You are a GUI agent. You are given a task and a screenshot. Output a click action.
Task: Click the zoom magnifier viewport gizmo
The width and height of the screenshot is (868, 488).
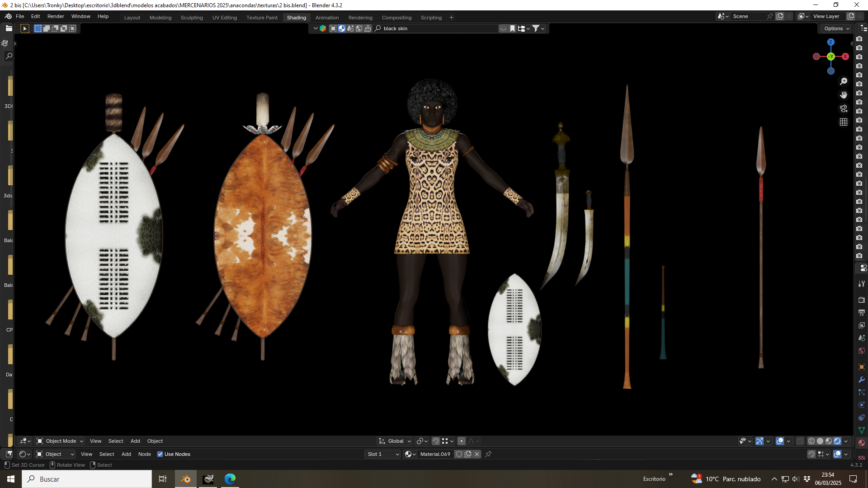[x=844, y=81]
